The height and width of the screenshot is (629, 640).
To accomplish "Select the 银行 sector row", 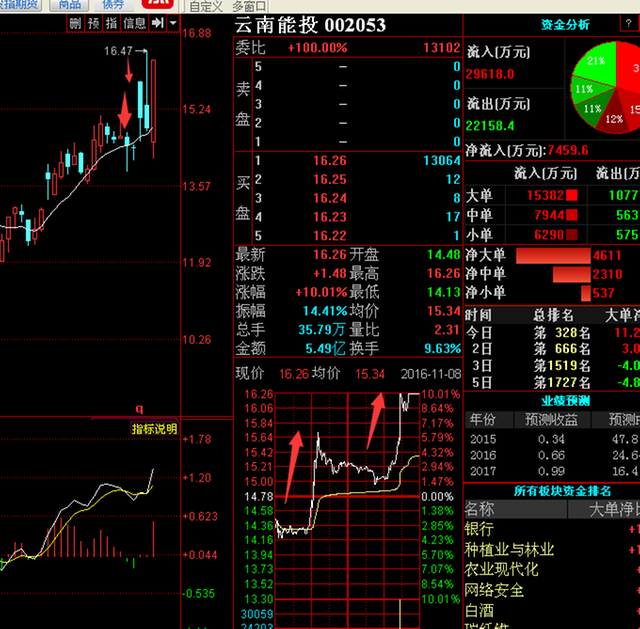I will click(x=479, y=528).
